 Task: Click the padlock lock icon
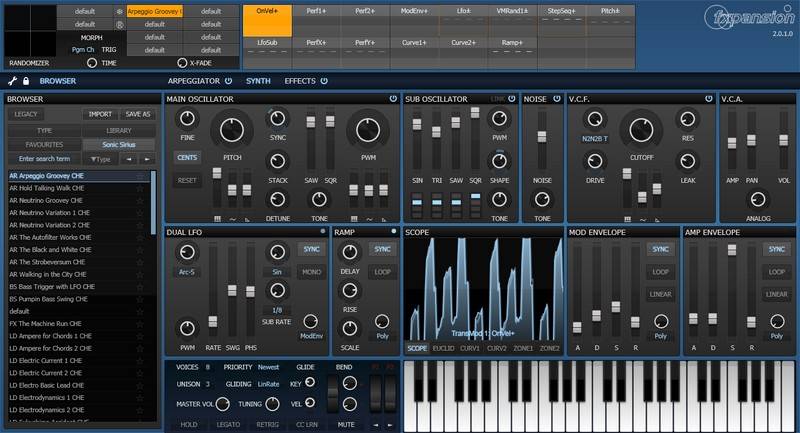click(27, 80)
